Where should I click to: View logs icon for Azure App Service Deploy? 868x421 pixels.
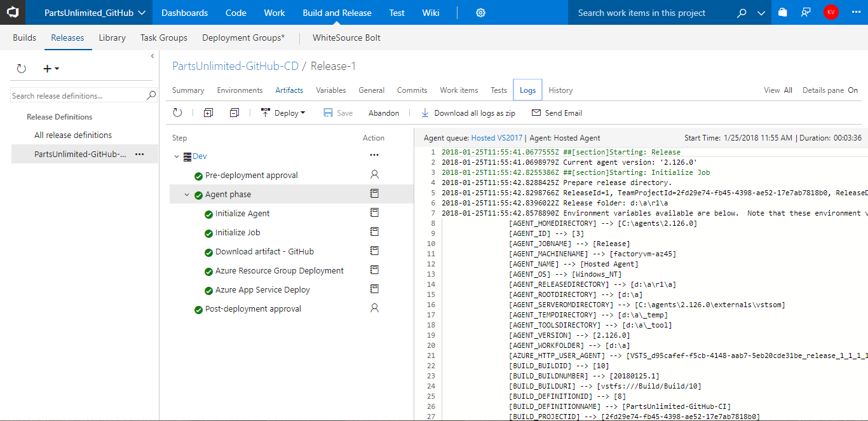[x=374, y=289]
